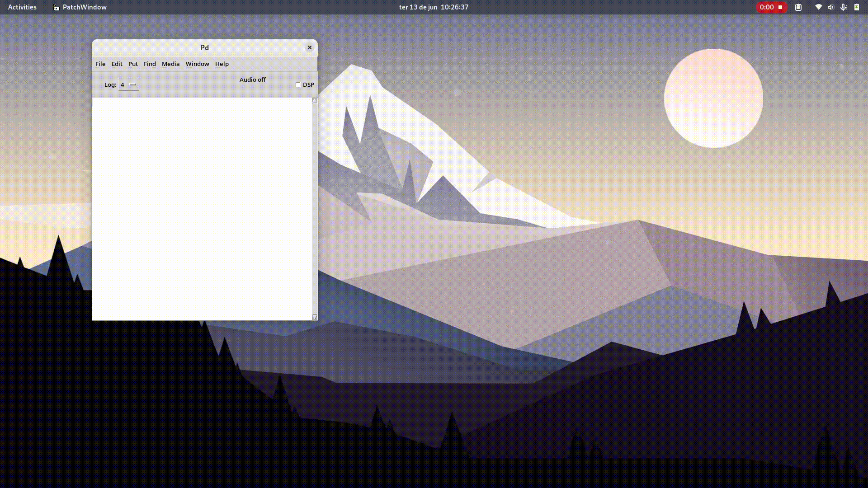Click the volume speaker icon
The width and height of the screenshot is (868, 488).
pyautogui.click(x=831, y=7)
